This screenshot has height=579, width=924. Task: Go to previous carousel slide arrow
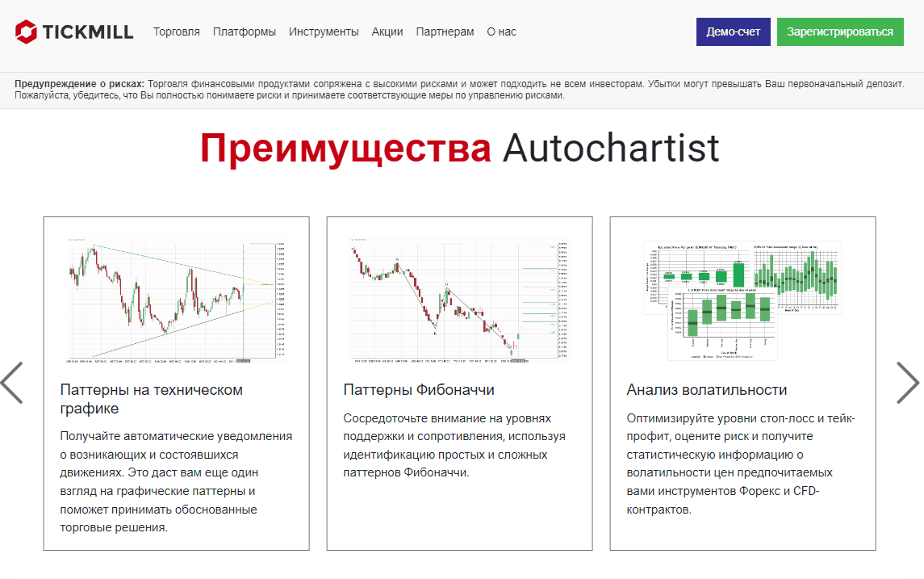click(x=12, y=383)
